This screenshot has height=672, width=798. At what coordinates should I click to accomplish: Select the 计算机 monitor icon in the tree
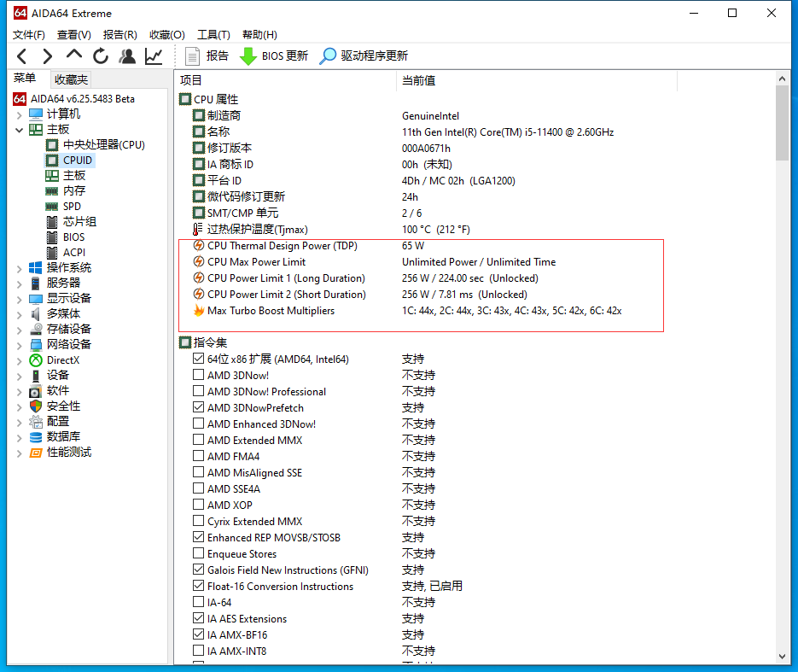(36, 114)
